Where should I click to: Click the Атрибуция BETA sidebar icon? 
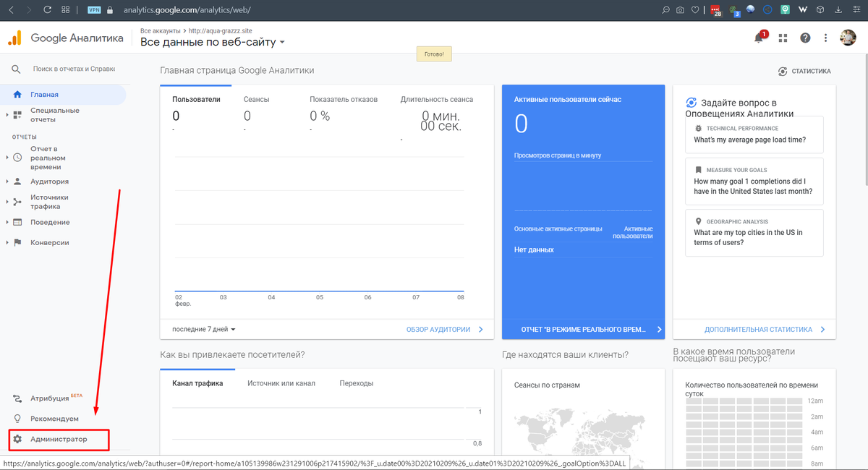17,398
